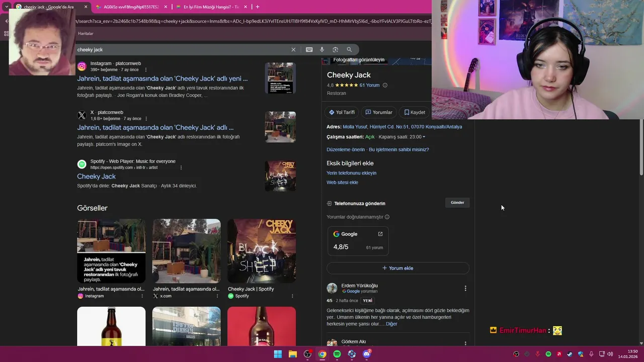The height and width of the screenshot is (362, 644).
Task: Open Black Sheep thumbnail beside Spotify result
Action: (x=280, y=176)
